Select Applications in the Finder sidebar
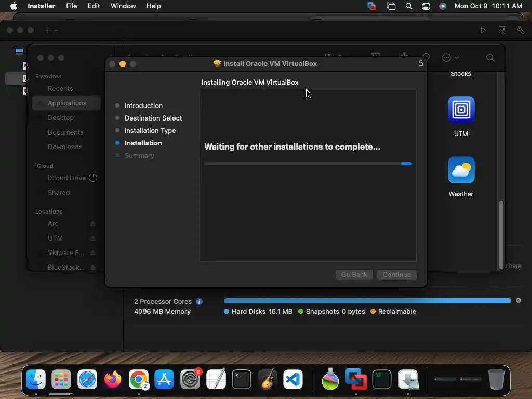 pos(66,103)
